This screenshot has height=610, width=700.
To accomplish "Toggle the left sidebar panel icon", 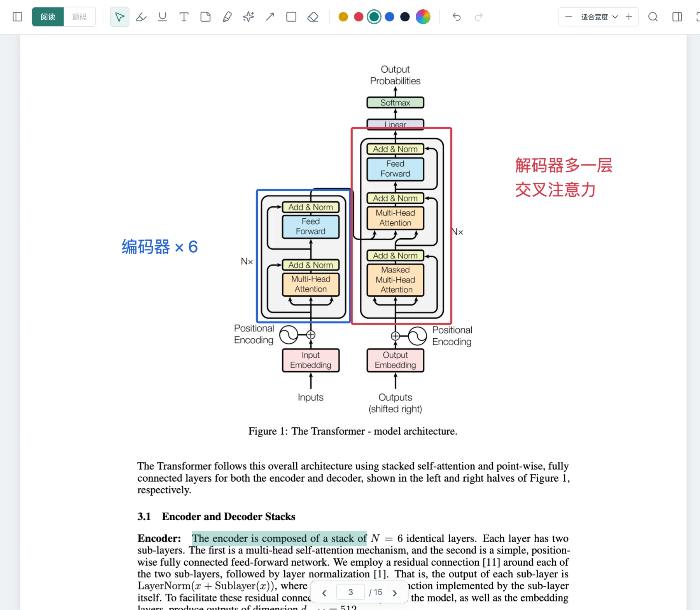I will coord(17,17).
